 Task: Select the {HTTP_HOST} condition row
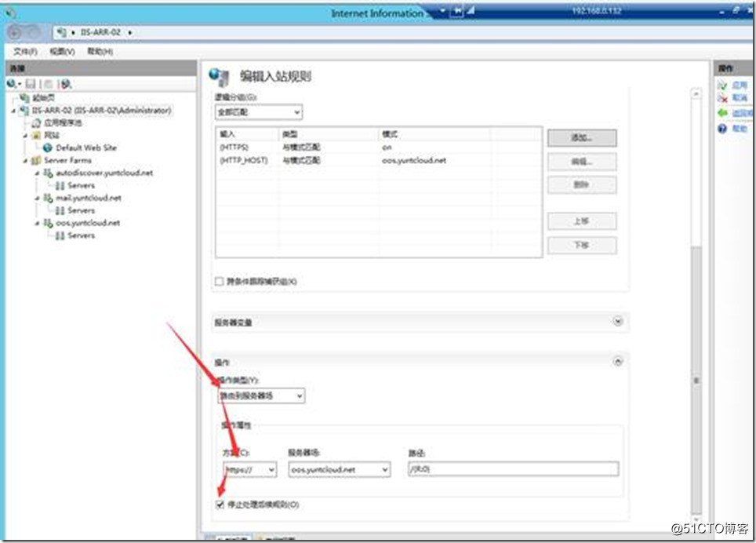[x=379, y=160]
